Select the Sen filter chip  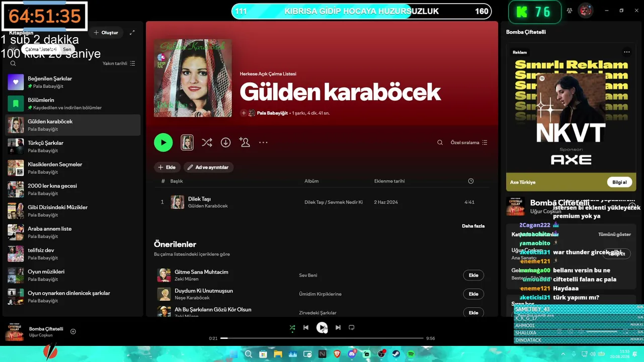[67, 50]
